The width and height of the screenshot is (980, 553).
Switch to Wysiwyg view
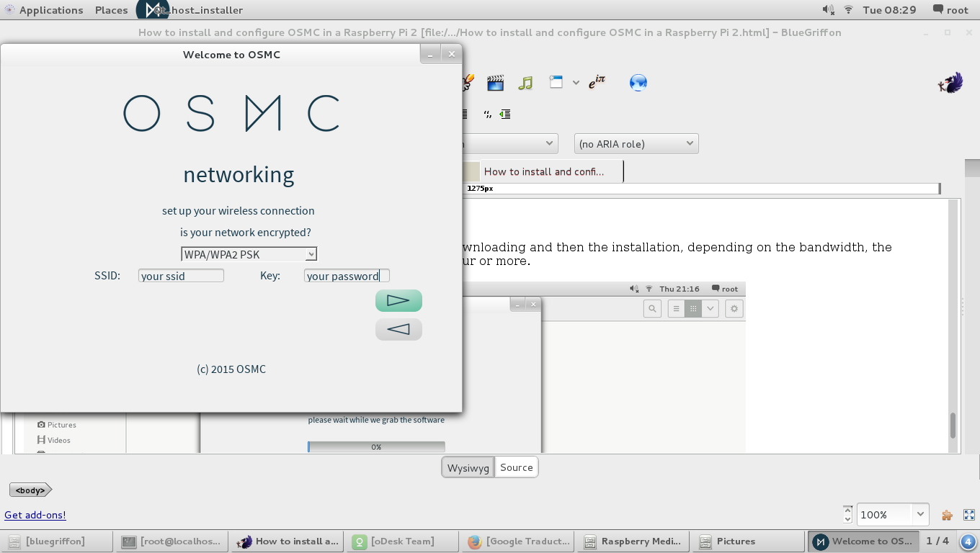point(468,467)
